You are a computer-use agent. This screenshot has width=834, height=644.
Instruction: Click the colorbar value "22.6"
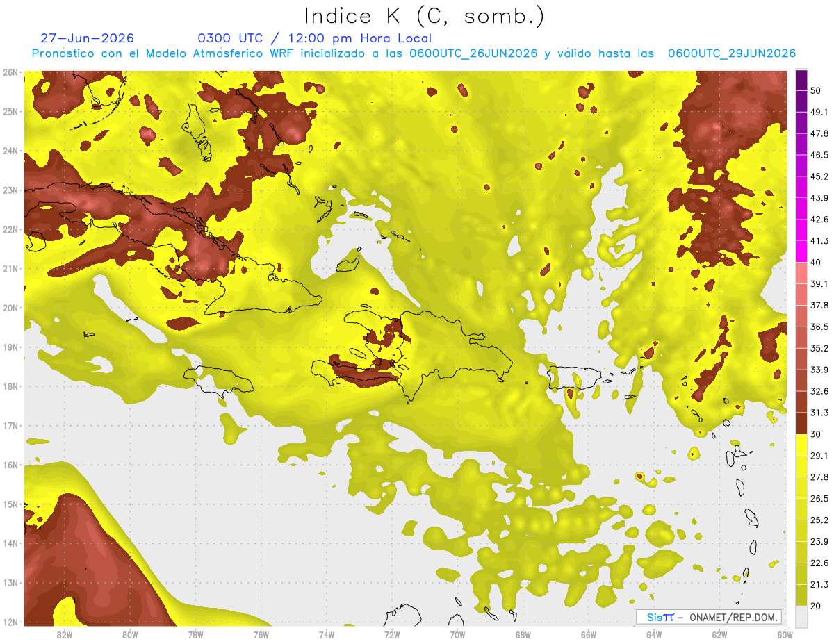(x=819, y=563)
